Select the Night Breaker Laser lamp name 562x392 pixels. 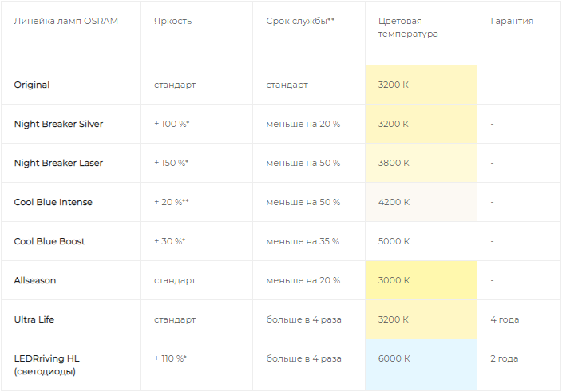(58, 163)
